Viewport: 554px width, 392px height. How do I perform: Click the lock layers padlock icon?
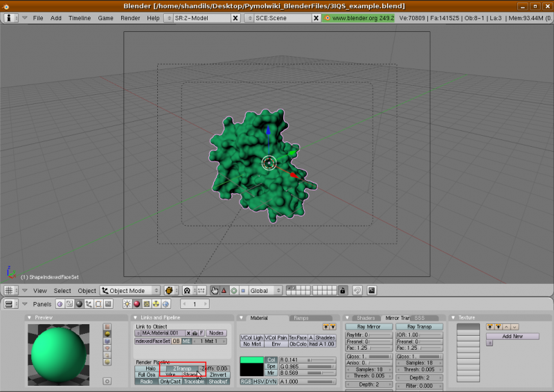343,291
